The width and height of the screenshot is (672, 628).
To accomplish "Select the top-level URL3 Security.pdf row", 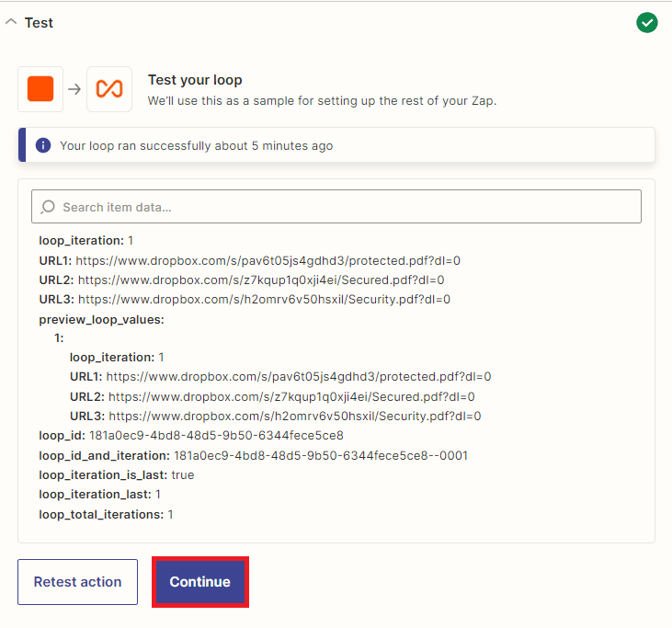I will coord(245,299).
